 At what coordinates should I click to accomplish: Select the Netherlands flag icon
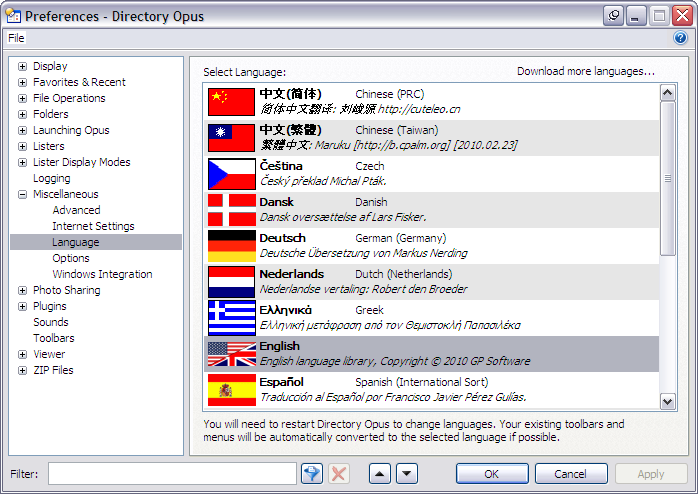(x=231, y=282)
